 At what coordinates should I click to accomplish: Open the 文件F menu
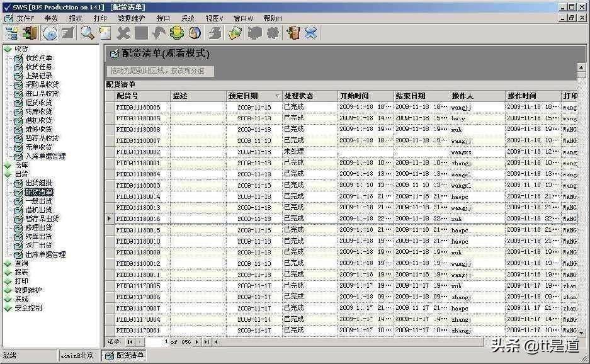pyautogui.click(x=25, y=18)
